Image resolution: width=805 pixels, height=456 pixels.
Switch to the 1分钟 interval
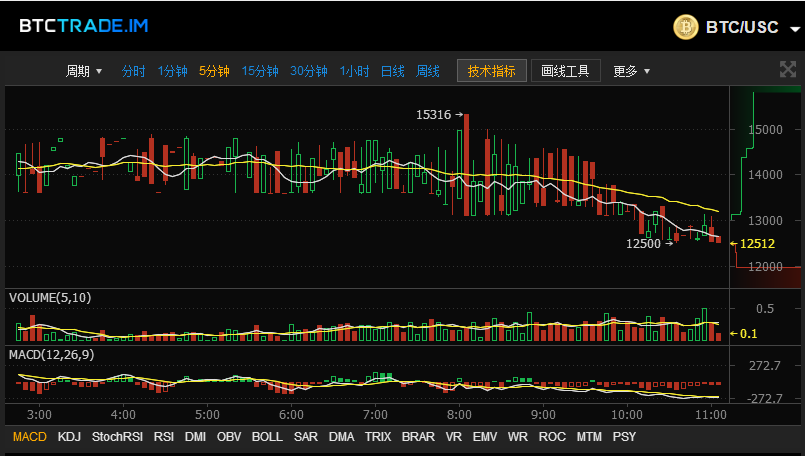(172, 71)
